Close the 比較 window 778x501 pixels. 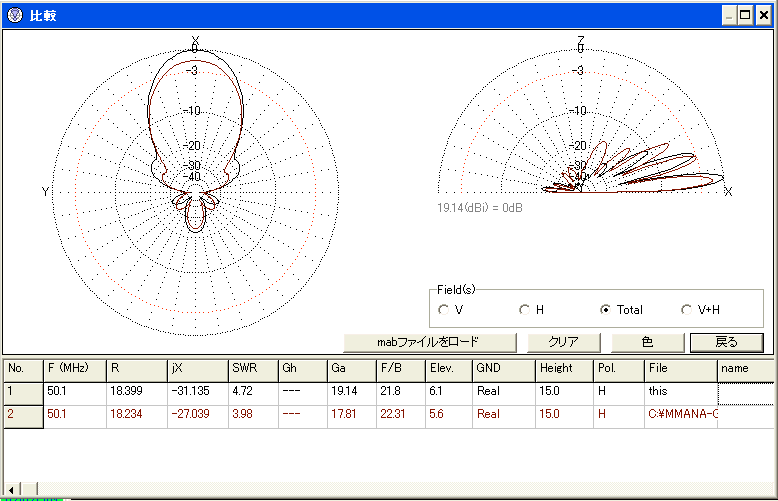click(764, 15)
